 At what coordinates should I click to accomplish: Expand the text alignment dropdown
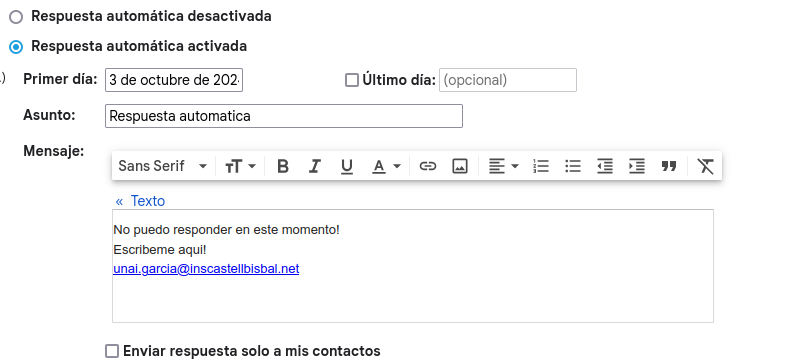pos(504,166)
